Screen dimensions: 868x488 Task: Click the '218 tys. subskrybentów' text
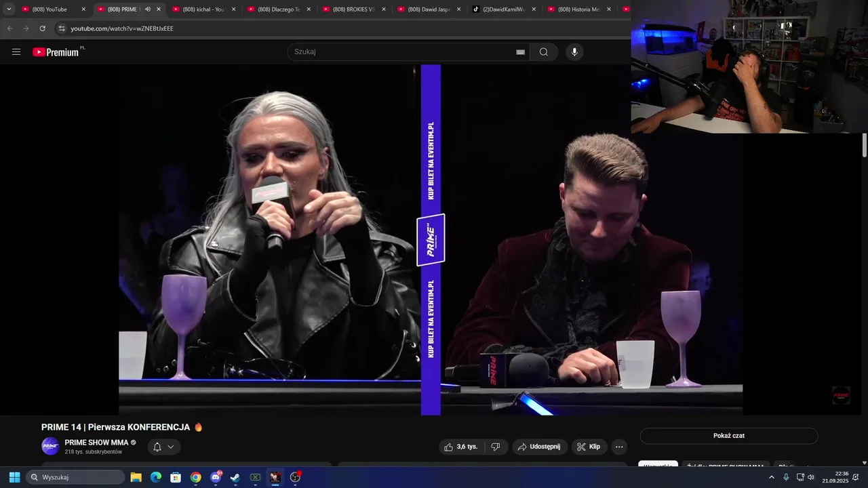point(94,452)
